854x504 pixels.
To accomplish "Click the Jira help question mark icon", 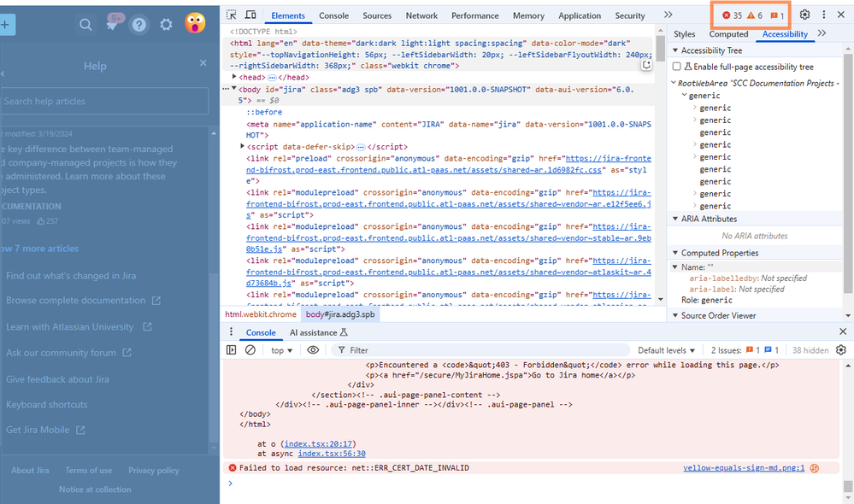I will (139, 25).
